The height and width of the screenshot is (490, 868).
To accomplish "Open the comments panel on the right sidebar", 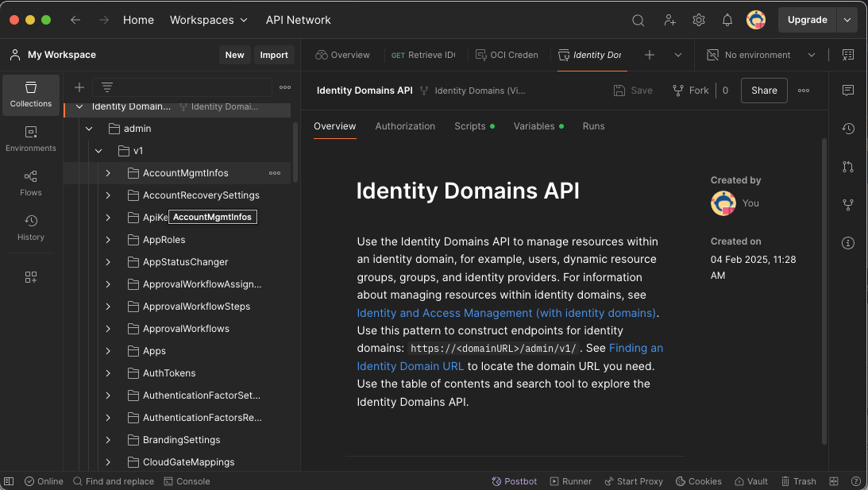I will 848,90.
